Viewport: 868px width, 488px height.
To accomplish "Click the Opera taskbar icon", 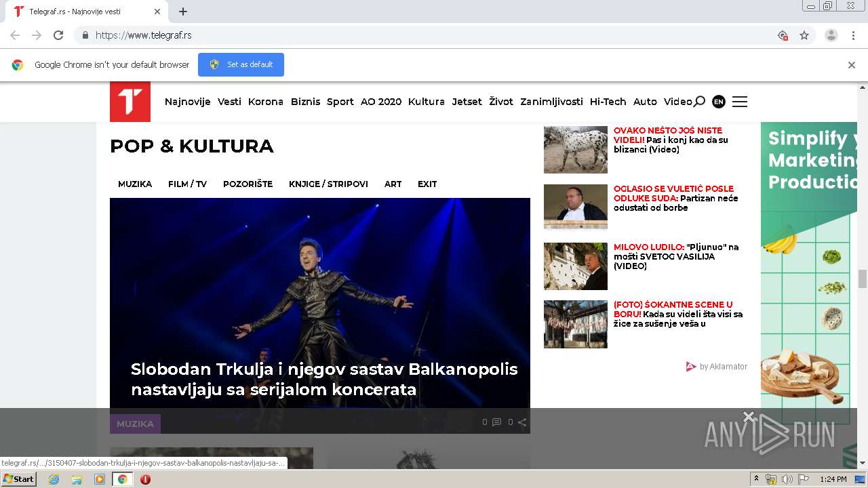I will coord(145,479).
